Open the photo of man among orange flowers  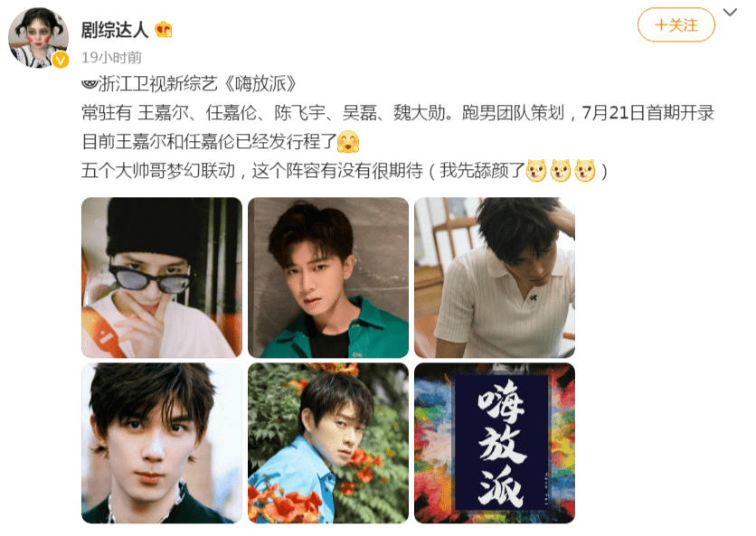click(x=328, y=443)
